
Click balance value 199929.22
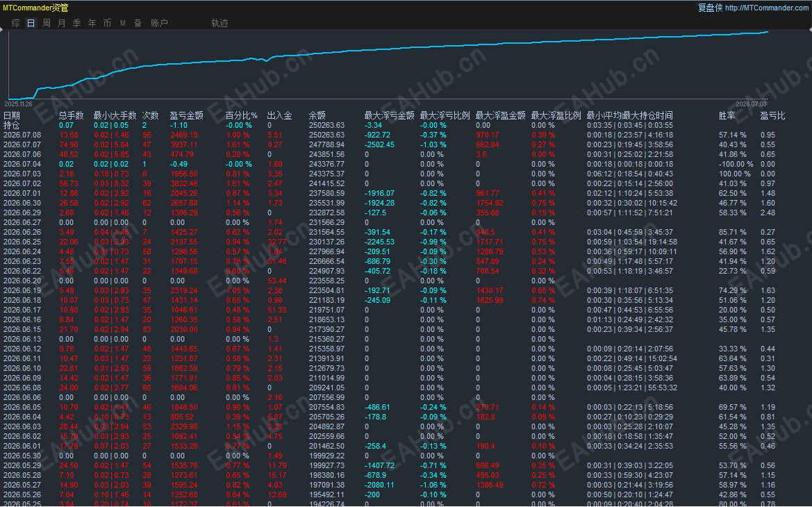[x=326, y=456]
